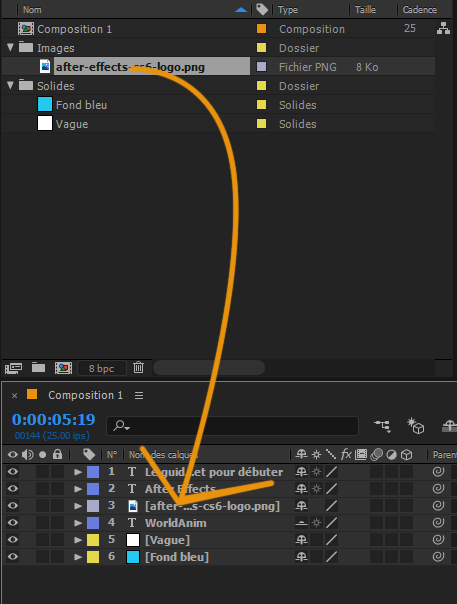Click the video eye column header
Image resolution: width=457 pixels, height=604 pixels.
tap(13, 455)
